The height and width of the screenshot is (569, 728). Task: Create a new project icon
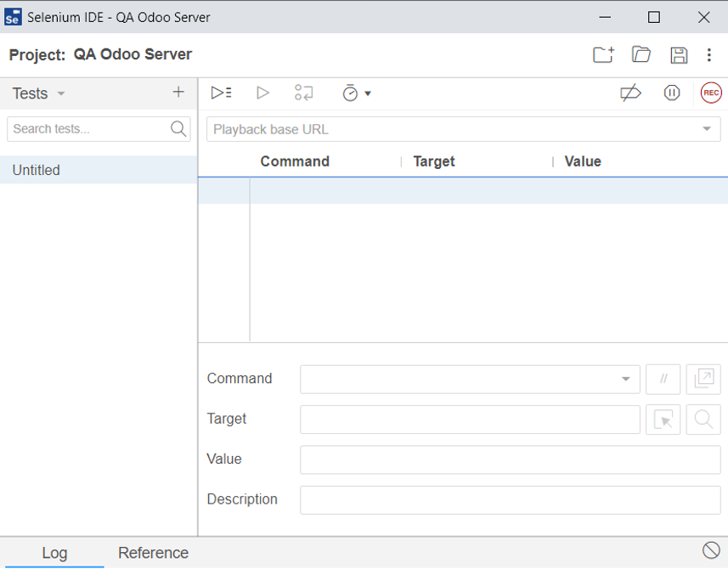click(604, 54)
